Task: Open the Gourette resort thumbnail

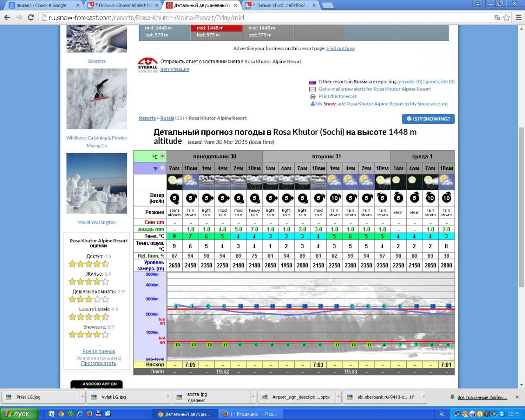Action: pos(97,38)
